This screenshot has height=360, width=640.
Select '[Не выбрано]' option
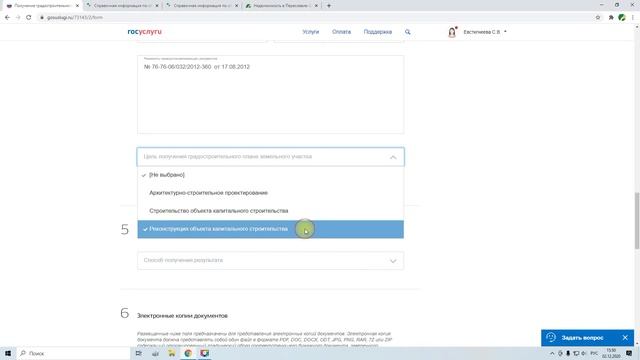271,175
